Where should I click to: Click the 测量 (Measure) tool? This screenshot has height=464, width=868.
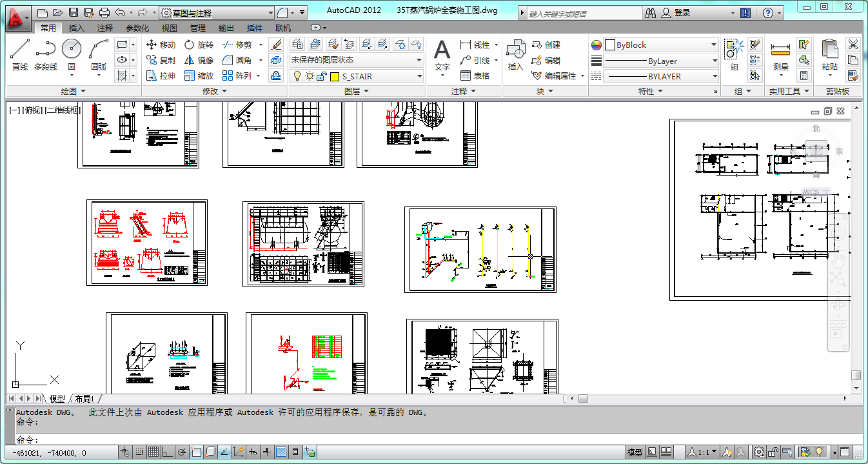pos(780,56)
